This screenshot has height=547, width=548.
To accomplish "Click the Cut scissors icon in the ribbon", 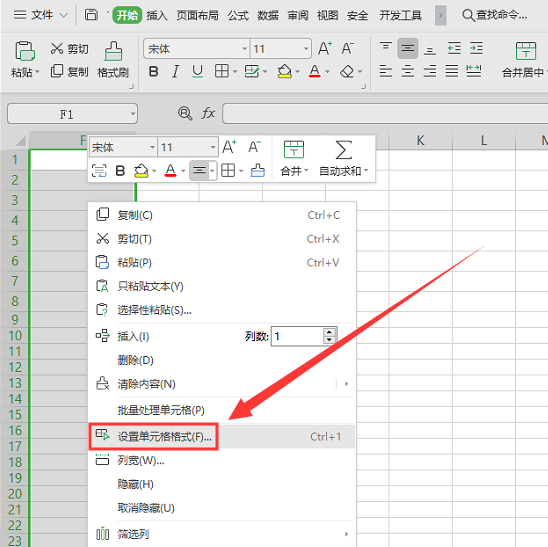I will click(57, 49).
